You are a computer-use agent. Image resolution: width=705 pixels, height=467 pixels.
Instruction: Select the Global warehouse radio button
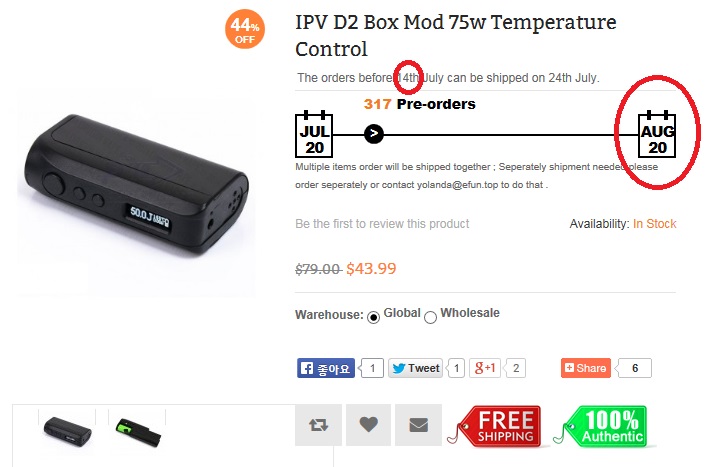(x=373, y=317)
